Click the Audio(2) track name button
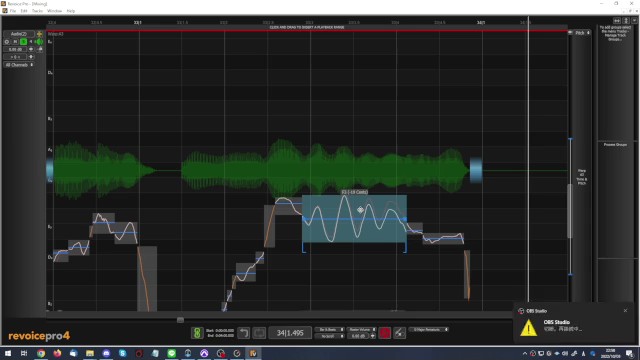640x360 pixels. click(x=19, y=34)
